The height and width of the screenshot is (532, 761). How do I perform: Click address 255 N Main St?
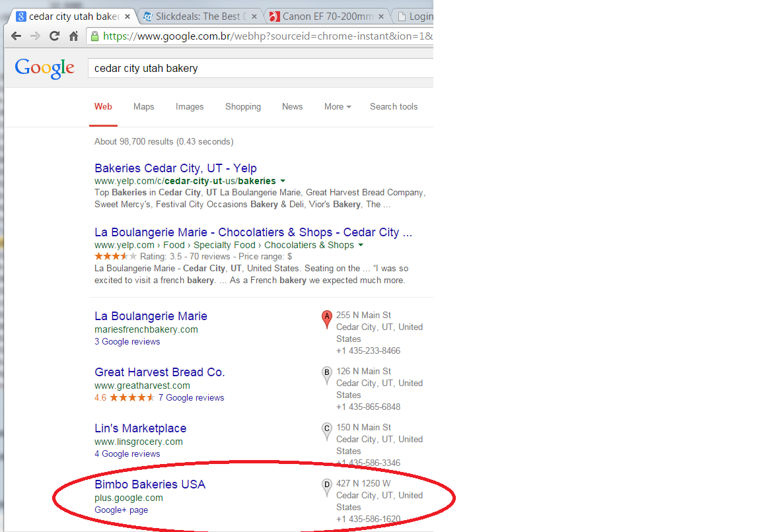(363, 316)
